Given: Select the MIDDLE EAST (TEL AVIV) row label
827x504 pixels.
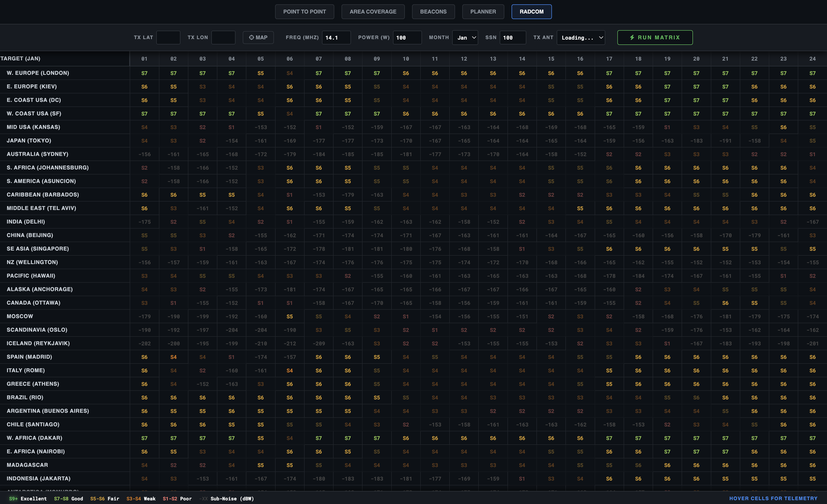Looking at the screenshot, I should [x=41, y=208].
